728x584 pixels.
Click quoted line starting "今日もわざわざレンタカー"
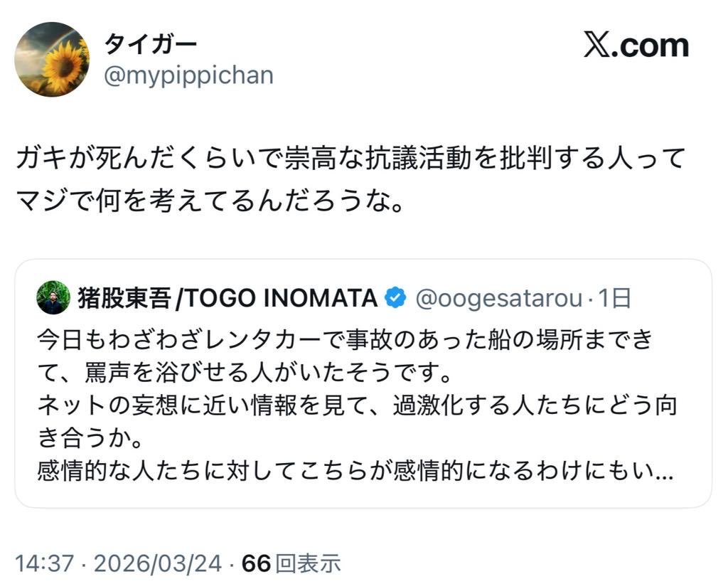coord(344,339)
